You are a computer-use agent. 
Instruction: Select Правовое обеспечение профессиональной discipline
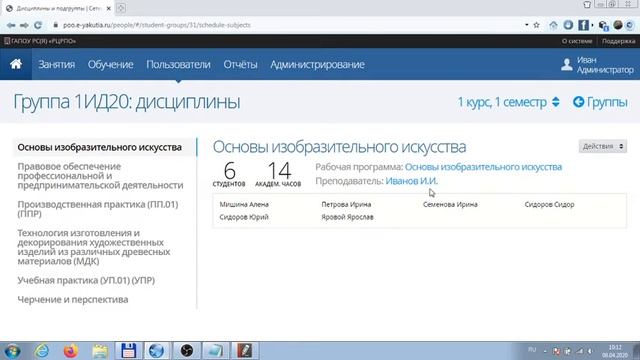click(100, 176)
